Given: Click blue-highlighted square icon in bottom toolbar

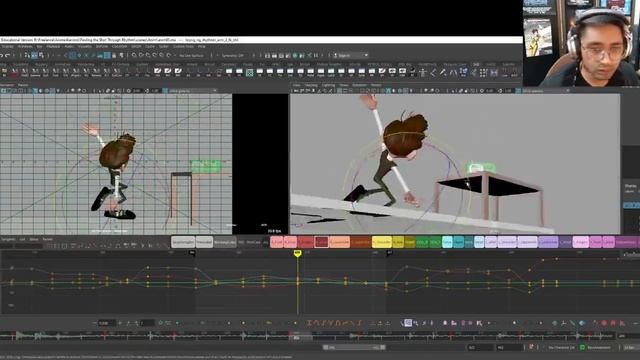Looking at the screenshot, I should click(x=408, y=323).
